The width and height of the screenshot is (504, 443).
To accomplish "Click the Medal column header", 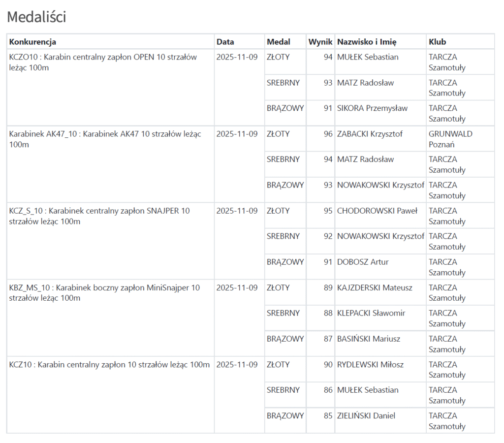I will click(x=279, y=42).
